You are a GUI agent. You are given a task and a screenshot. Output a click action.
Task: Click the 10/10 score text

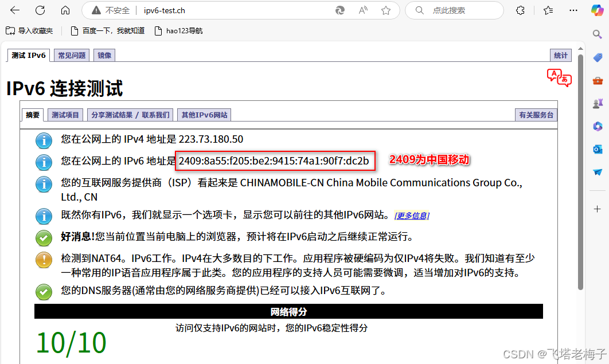tap(71, 343)
